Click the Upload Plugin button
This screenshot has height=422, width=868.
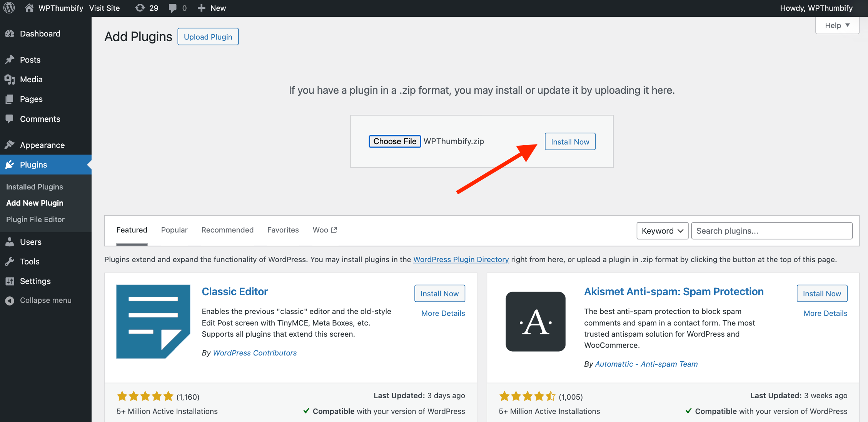pyautogui.click(x=208, y=37)
